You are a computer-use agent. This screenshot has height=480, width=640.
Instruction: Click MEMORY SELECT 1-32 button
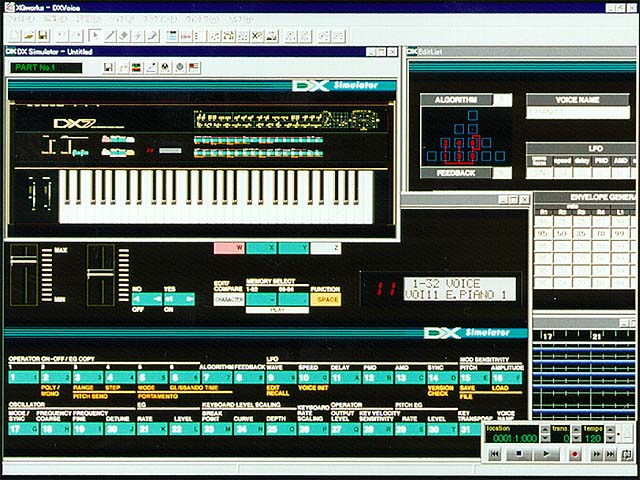click(261, 299)
